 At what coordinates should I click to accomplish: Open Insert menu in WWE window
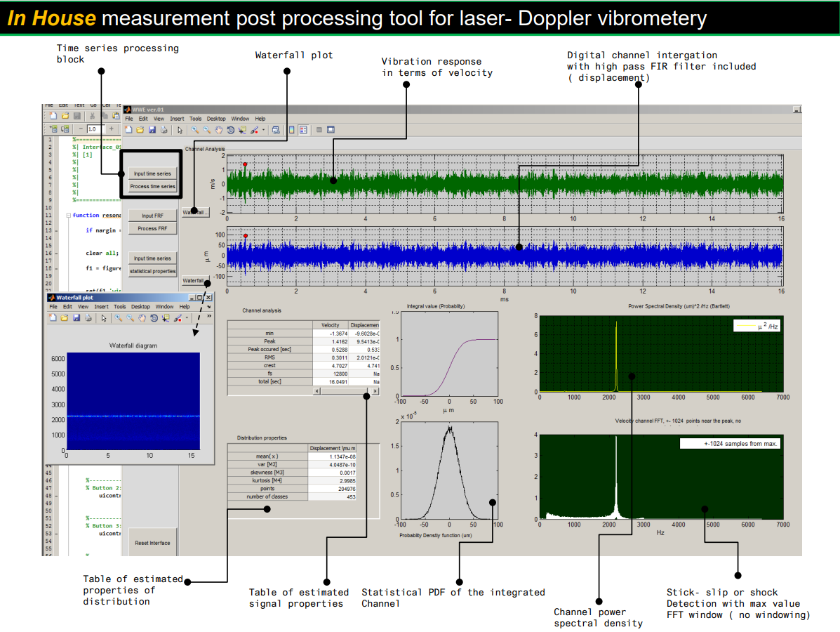177,119
